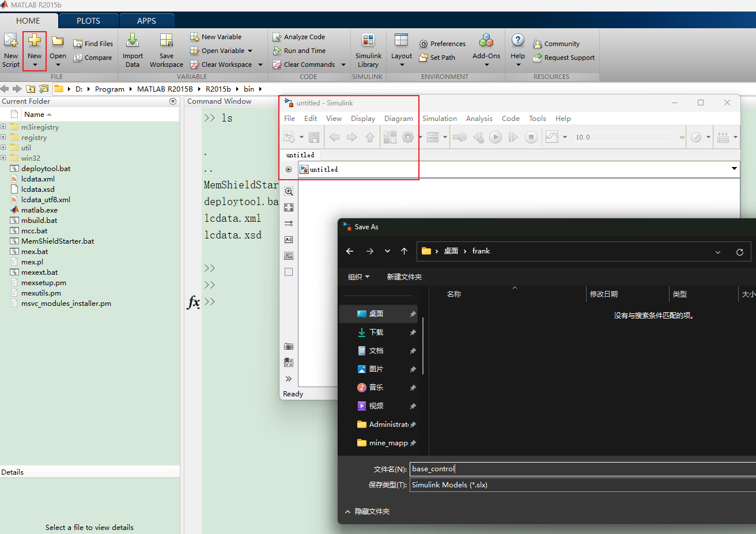Click Run and Time
This screenshot has height=534, width=756.
click(x=299, y=51)
